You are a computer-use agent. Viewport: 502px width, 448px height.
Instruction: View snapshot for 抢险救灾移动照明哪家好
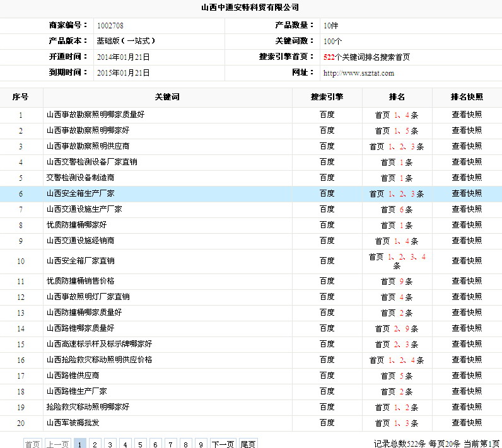click(x=467, y=407)
